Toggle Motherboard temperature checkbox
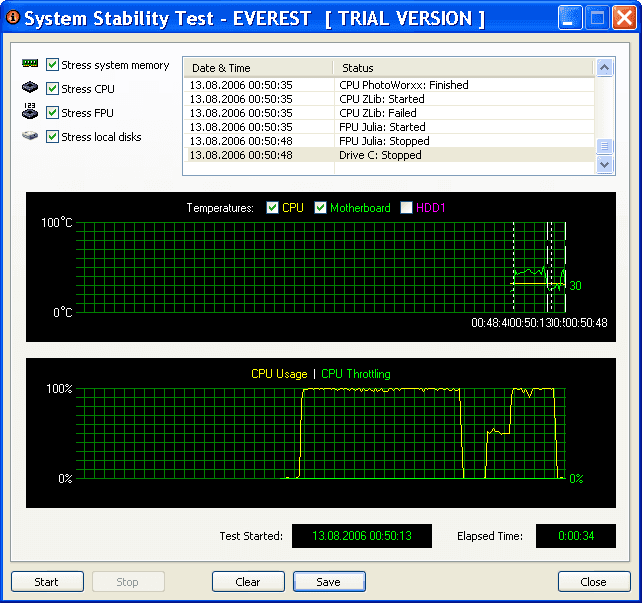Screen dimensions: 642x603 point(320,208)
